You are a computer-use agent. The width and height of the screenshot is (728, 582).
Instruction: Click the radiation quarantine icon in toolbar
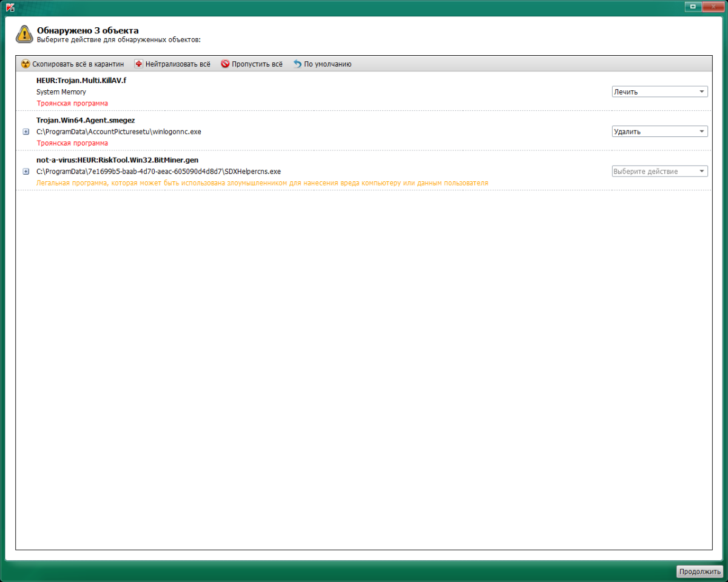coord(25,64)
